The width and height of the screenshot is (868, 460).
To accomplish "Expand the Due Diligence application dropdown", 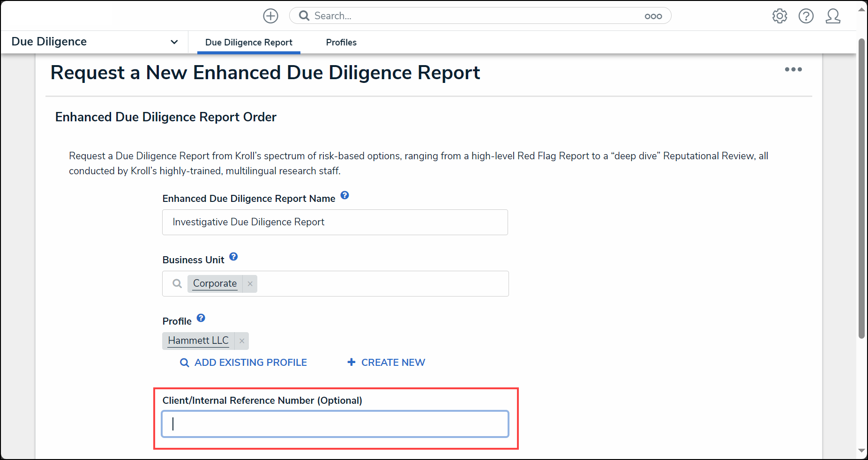I will click(174, 42).
